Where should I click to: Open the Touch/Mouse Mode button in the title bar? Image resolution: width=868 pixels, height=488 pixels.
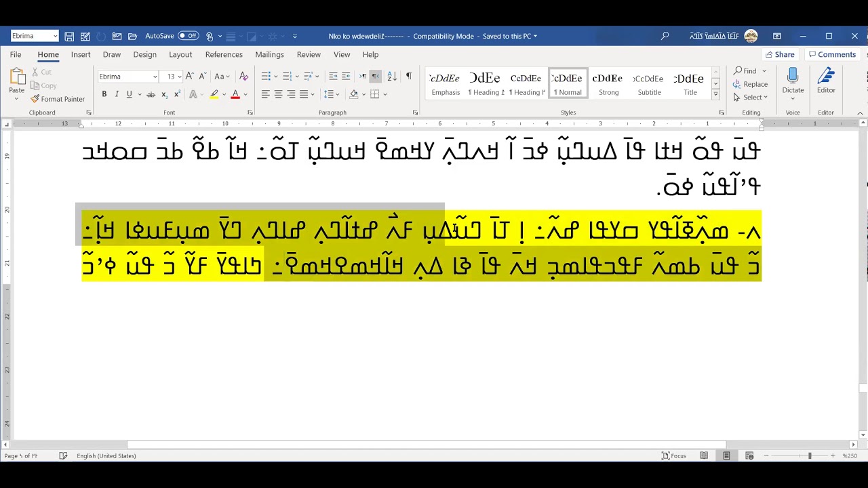coord(210,36)
